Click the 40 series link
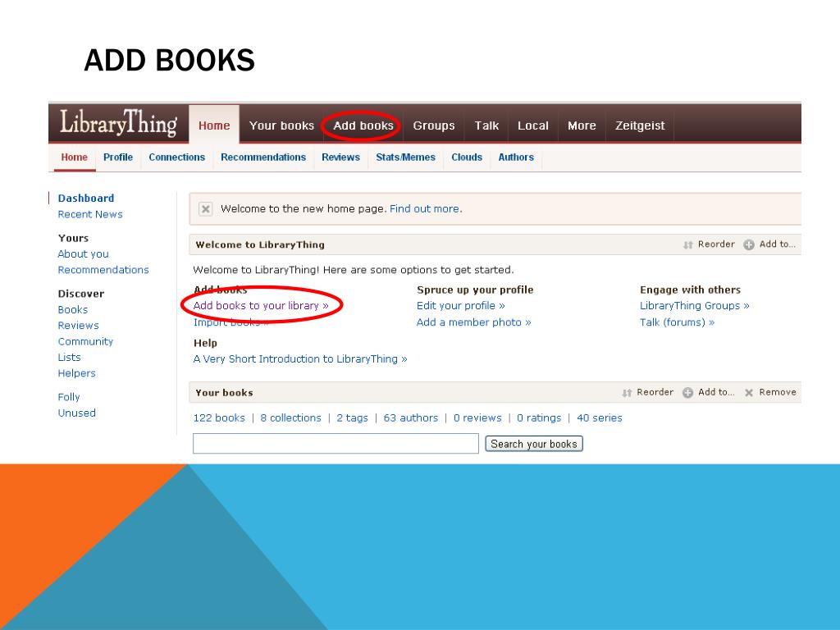 point(600,418)
